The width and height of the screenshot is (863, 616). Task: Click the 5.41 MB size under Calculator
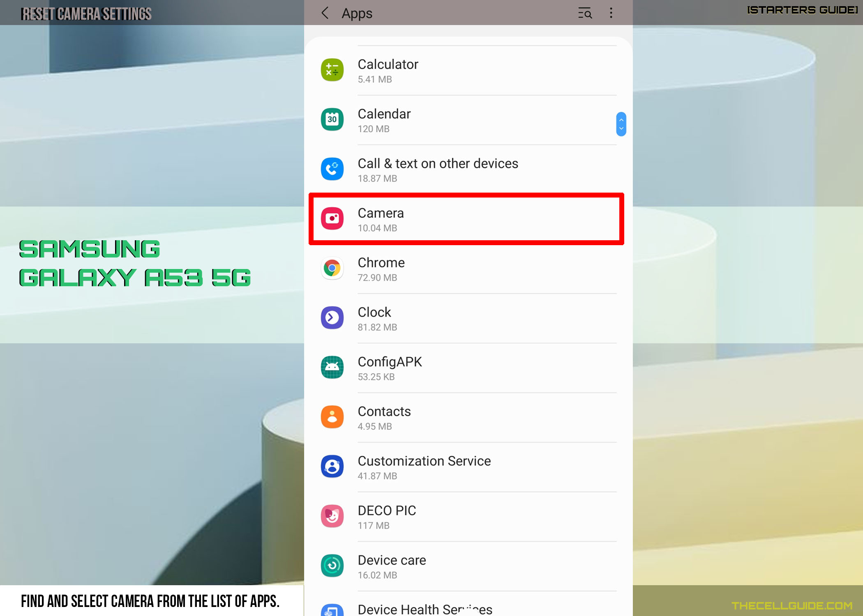375,79
